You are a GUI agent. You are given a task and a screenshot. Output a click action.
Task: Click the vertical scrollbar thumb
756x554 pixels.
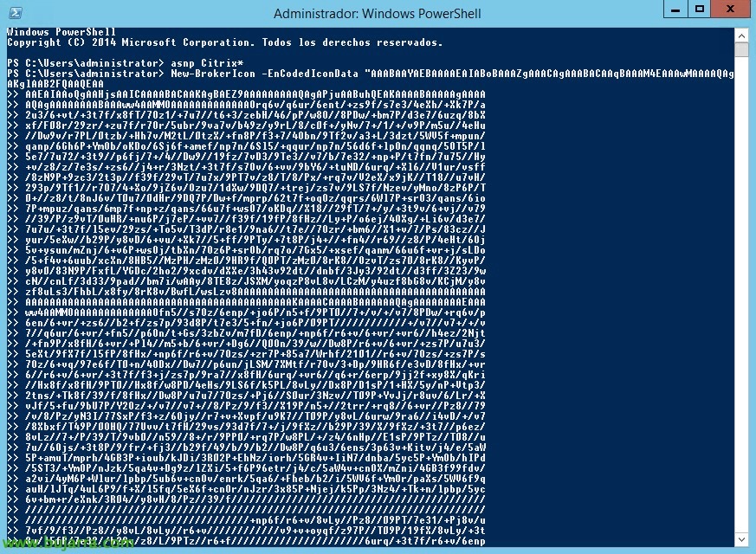(x=741, y=49)
